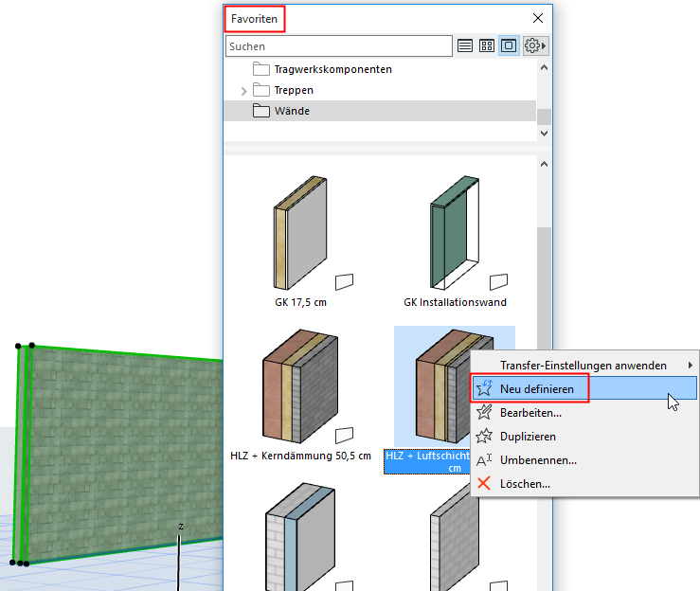Select the Treppen folder
This screenshot has height=591, width=700.
click(294, 90)
